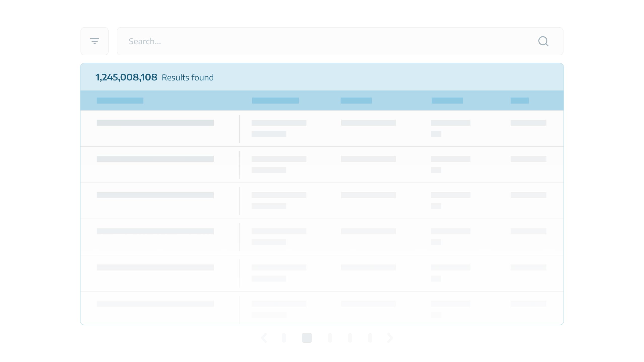
Task: Go to previous page using left chevron
Action: click(x=264, y=338)
